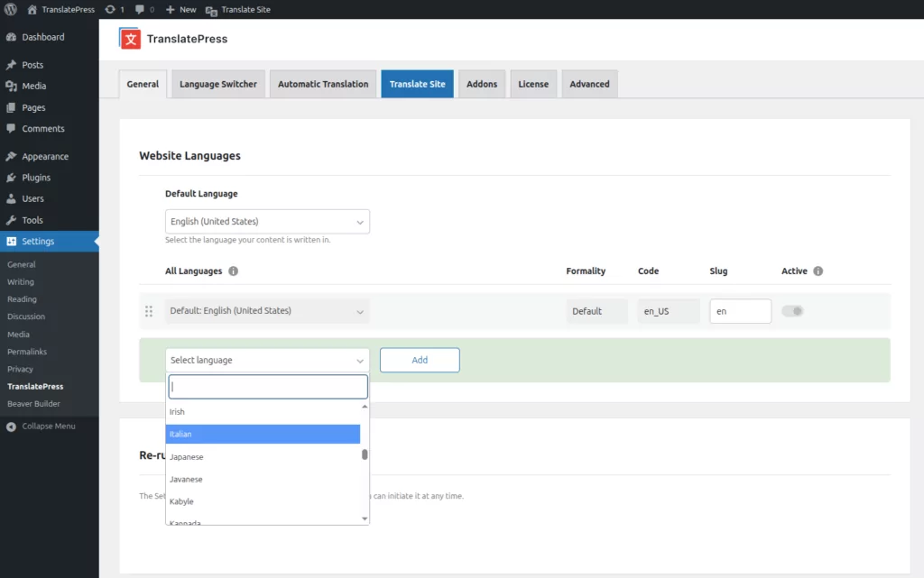The image size is (924, 578).
Task: Open the Addons tab
Action: coord(482,84)
